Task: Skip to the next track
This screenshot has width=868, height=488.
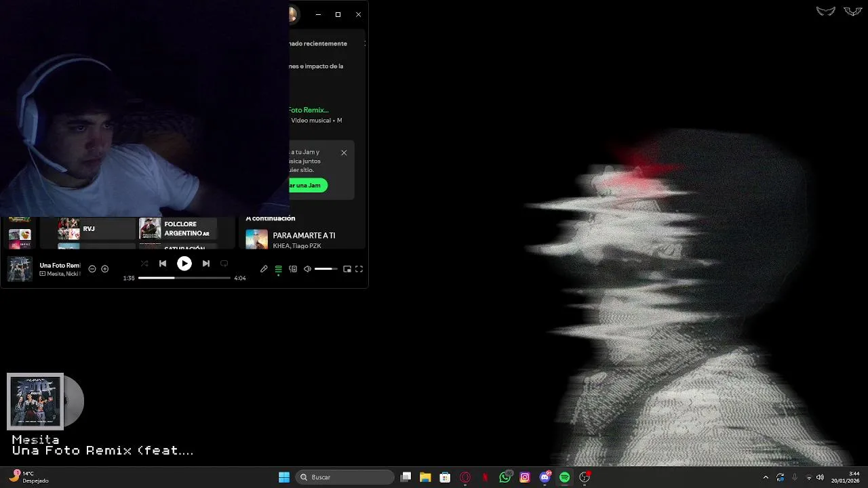Action: pyautogui.click(x=205, y=264)
